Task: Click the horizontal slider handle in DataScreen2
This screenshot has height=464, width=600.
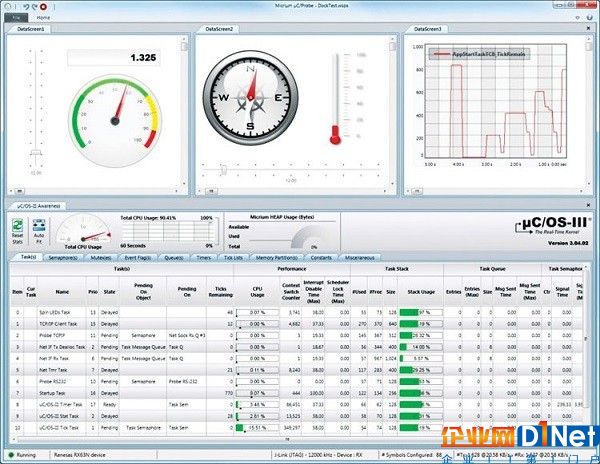Action: (224, 169)
